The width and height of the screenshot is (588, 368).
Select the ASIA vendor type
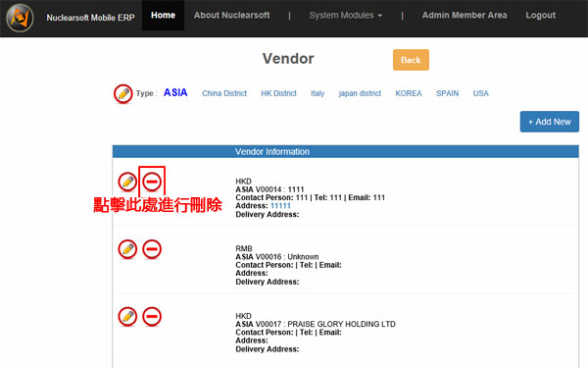(x=175, y=93)
